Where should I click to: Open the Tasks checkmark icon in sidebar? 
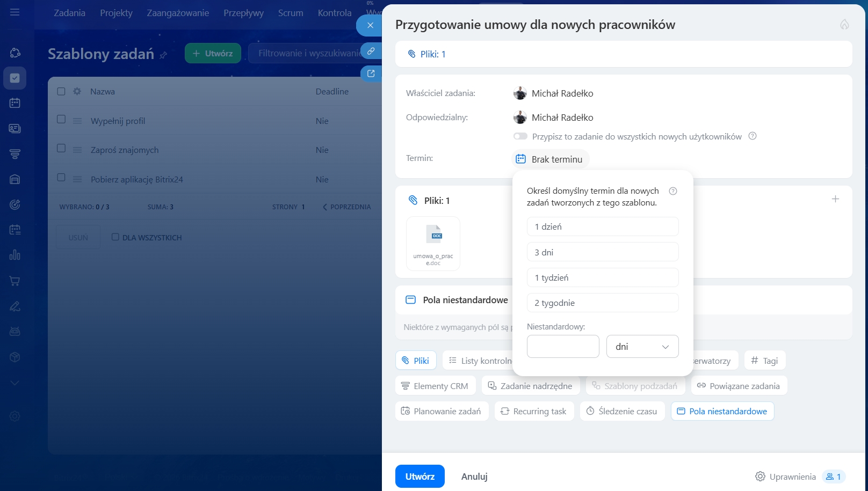click(x=15, y=78)
